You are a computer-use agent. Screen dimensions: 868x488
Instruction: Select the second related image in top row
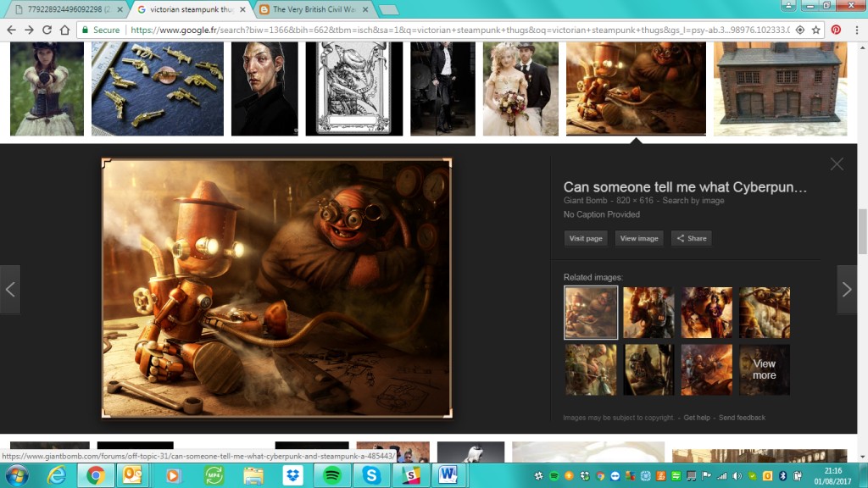click(648, 313)
